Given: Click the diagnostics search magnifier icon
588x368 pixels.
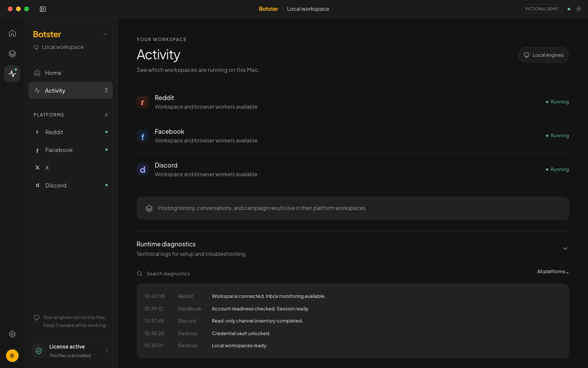Looking at the screenshot, I should tap(140, 274).
